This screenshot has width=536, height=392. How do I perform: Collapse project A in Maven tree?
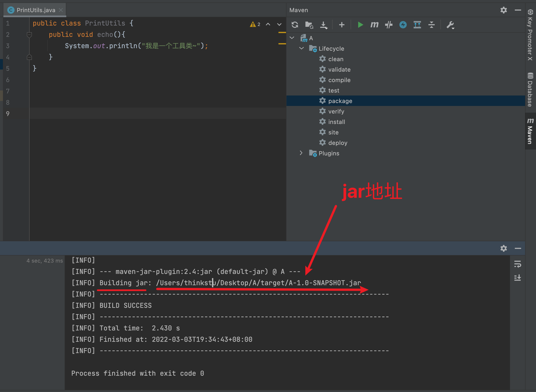[x=292, y=38]
